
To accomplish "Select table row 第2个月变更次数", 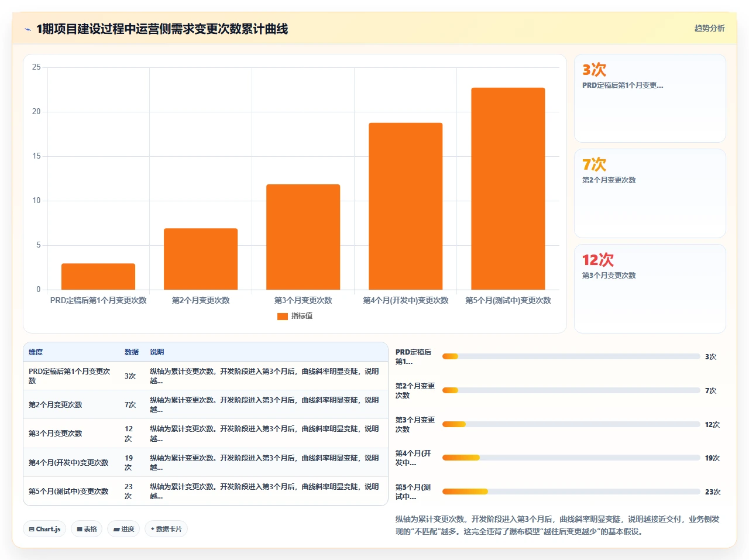I will point(205,404).
